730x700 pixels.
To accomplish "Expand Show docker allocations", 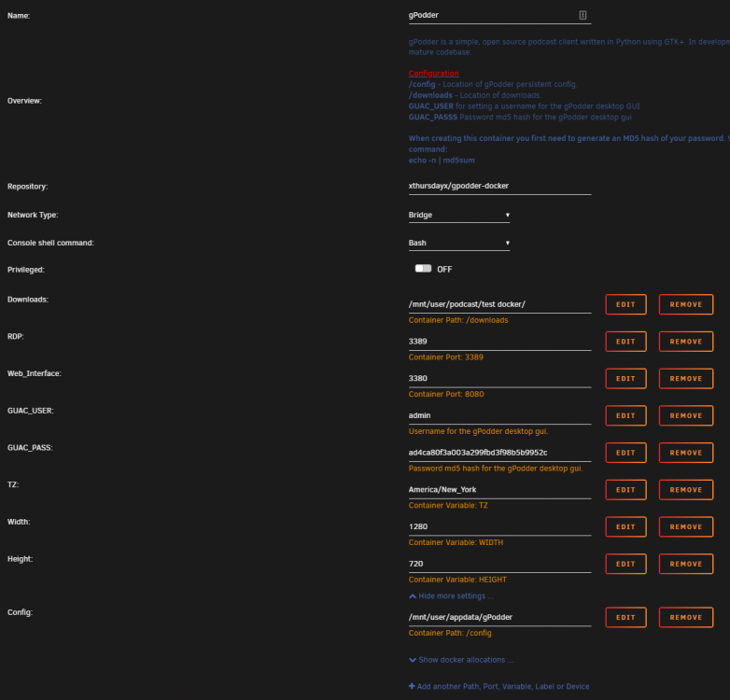I will click(x=461, y=660).
